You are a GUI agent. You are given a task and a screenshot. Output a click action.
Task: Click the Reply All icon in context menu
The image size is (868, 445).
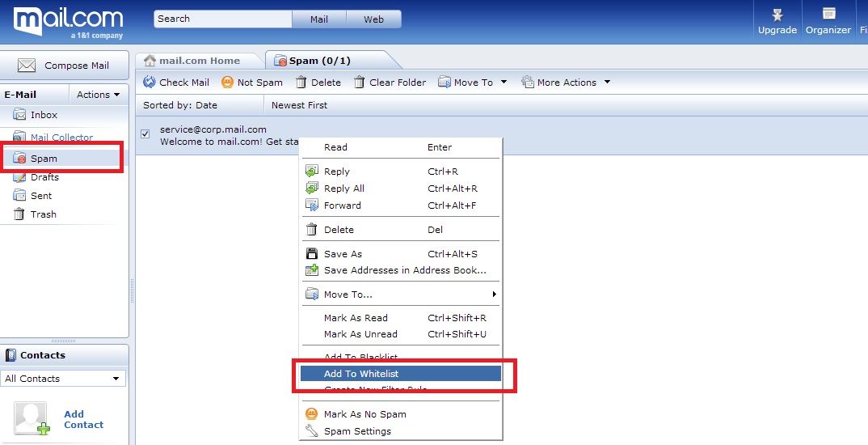coord(312,189)
